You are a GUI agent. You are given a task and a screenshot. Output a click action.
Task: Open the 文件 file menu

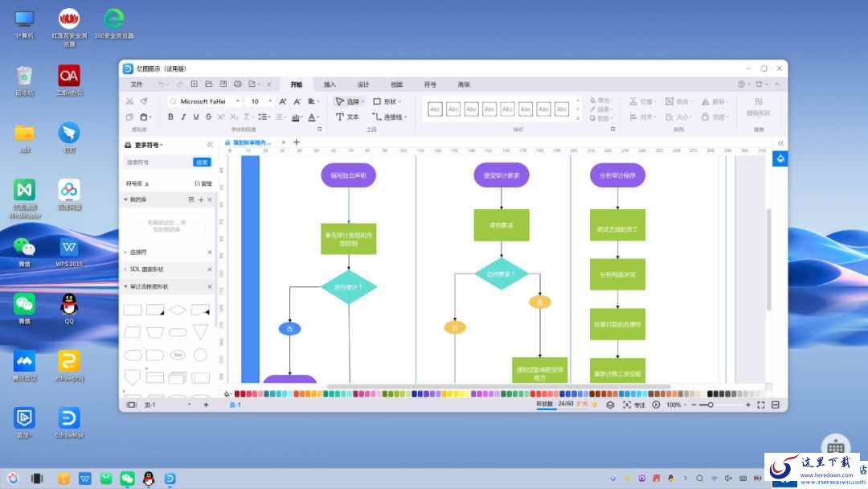[x=137, y=84]
